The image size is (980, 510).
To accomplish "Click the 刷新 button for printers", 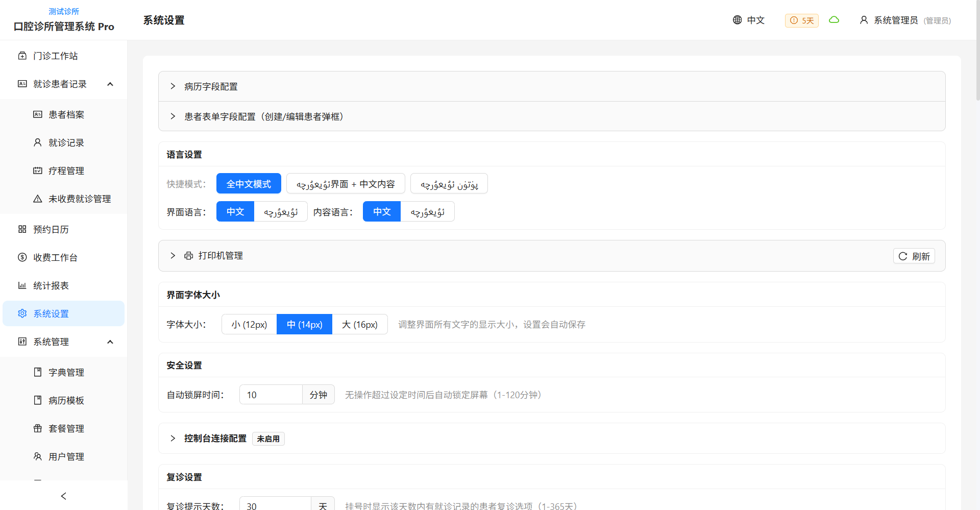I will click(x=914, y=256).
